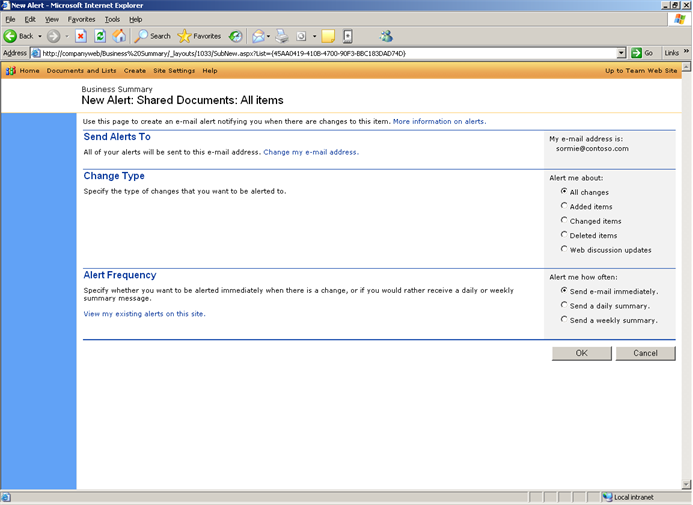Choose Send e-mail immediately option
693x505 pixels.
(564, 291)
